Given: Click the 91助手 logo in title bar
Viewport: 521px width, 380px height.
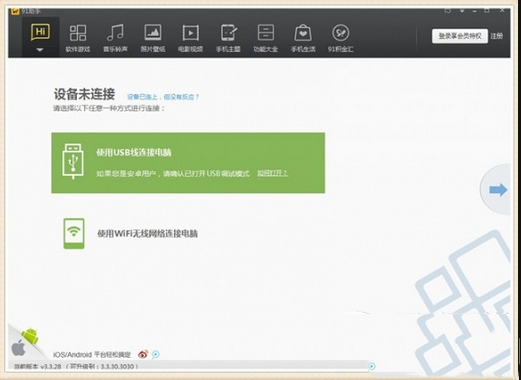Looking at the screenshot, I should (x=15, y=11).
